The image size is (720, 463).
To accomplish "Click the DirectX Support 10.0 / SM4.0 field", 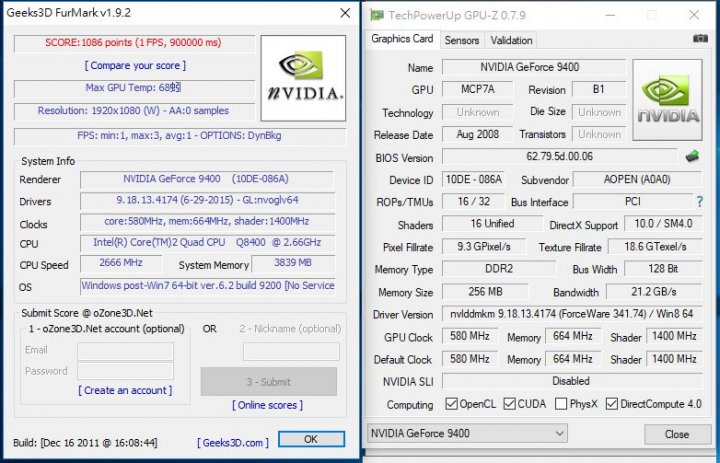I will click(x=663, y=224).
